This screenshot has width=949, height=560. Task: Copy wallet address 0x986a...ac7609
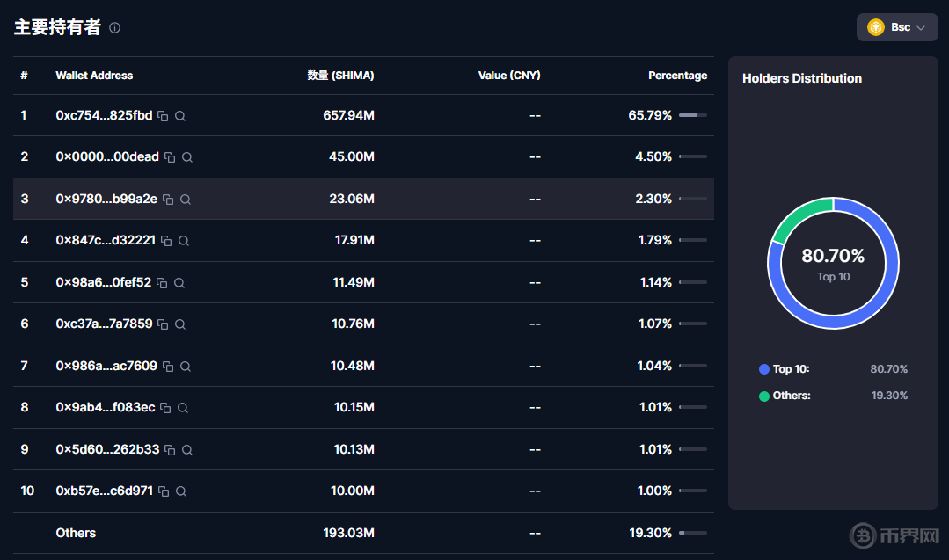coord(168,367)
